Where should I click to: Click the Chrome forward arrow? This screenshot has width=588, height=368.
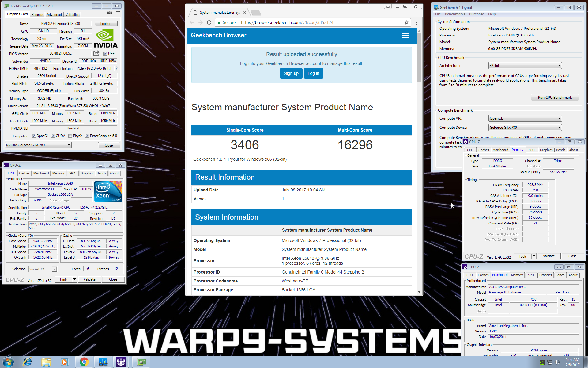201,22
